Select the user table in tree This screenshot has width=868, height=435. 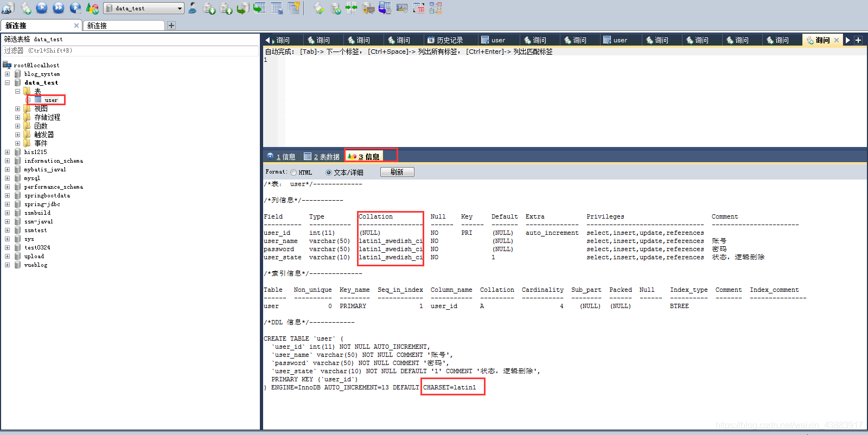pyautogui.click(x=51, y=100)
